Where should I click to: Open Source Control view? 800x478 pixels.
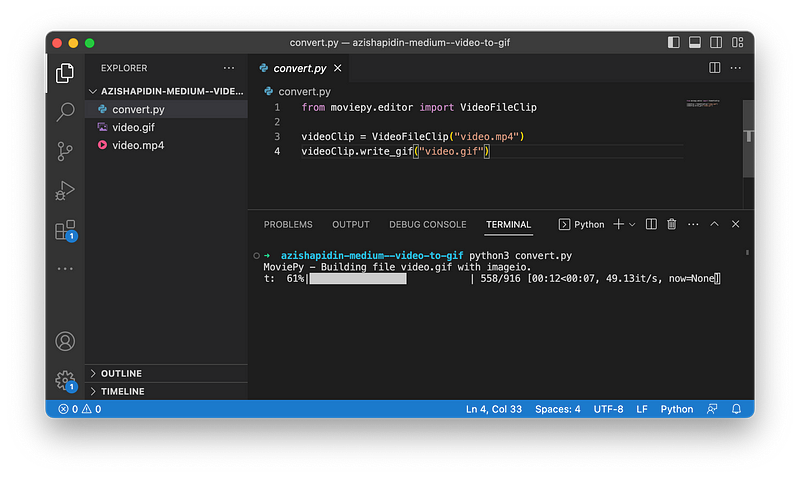[x=65, y=151]
